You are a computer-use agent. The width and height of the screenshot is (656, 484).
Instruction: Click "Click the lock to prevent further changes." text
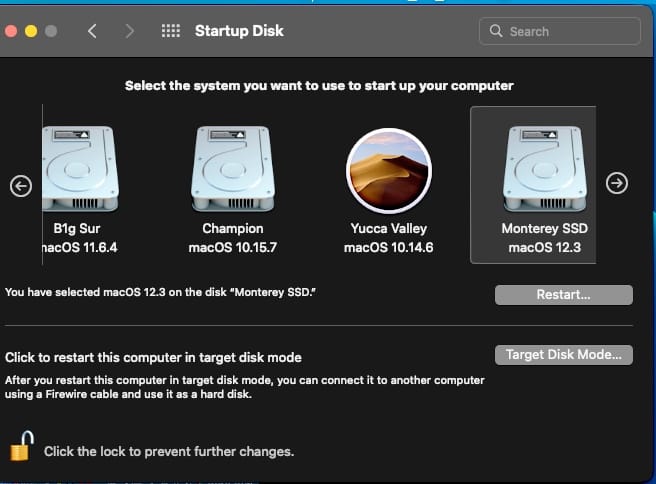tap(169, 452)
